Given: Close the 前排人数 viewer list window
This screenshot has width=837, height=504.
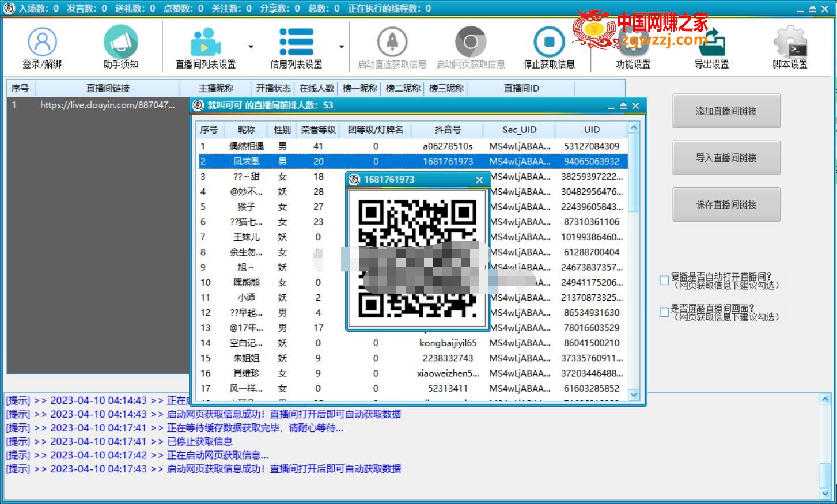Looking at the screenshot, I should (635, 106).
